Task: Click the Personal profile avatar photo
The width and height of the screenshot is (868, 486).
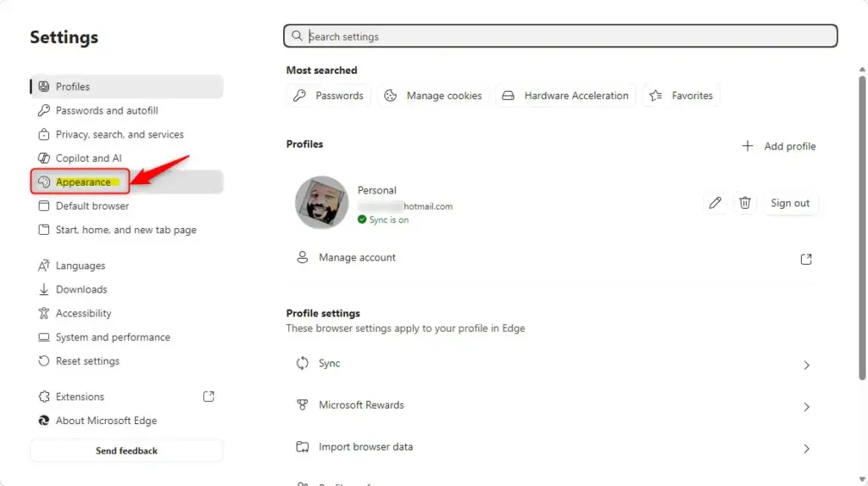Action: (x=321, y=203)
